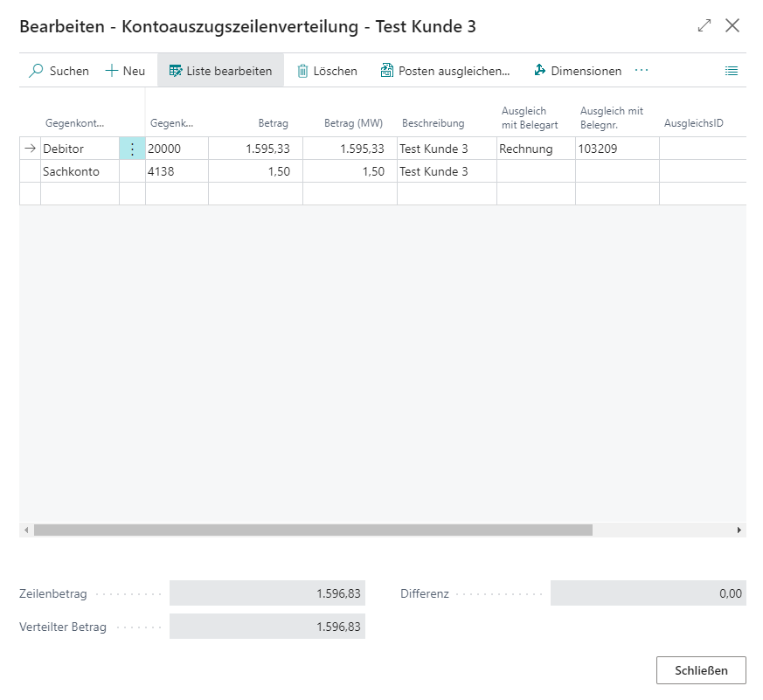Toggle the list view layout icon
This screenshot has height=700, width=763.
(732, 71)
